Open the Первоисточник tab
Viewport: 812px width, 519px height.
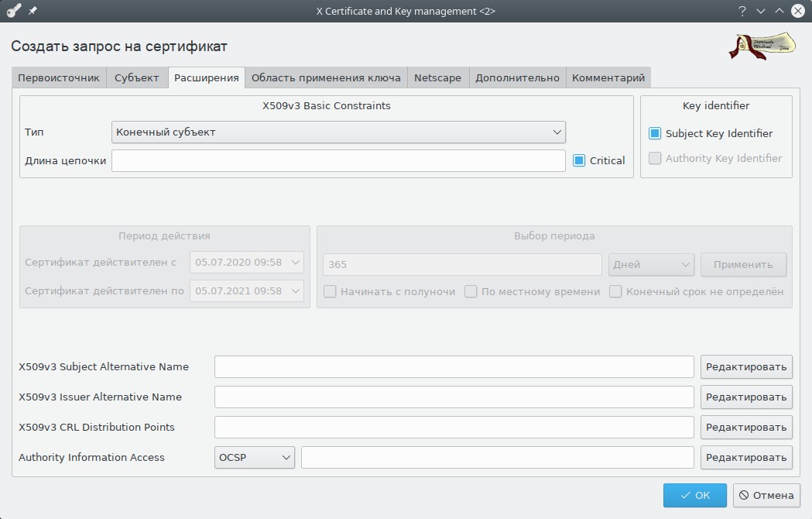click(x=59, y=77)
